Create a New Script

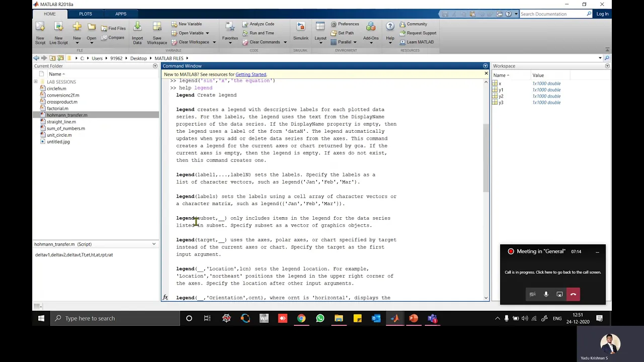coord(40,32)
